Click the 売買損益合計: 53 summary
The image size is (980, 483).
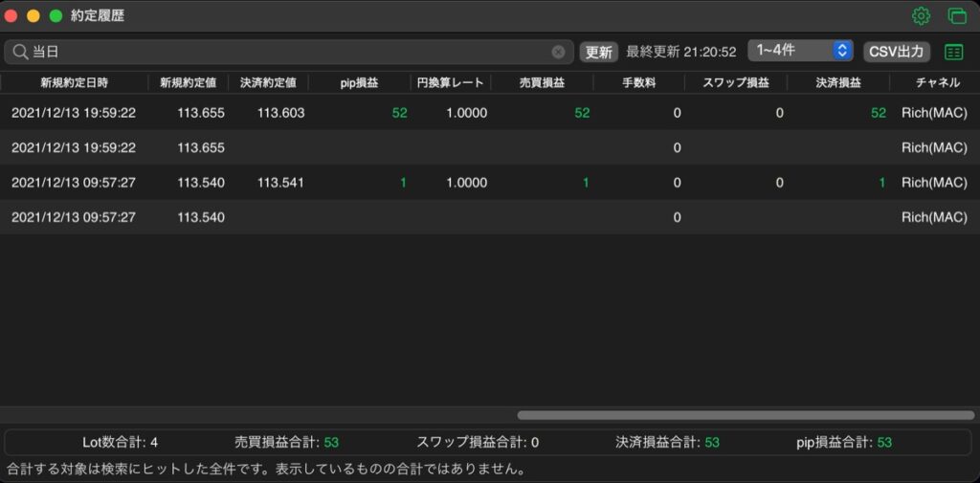click(x=286, y=443)
